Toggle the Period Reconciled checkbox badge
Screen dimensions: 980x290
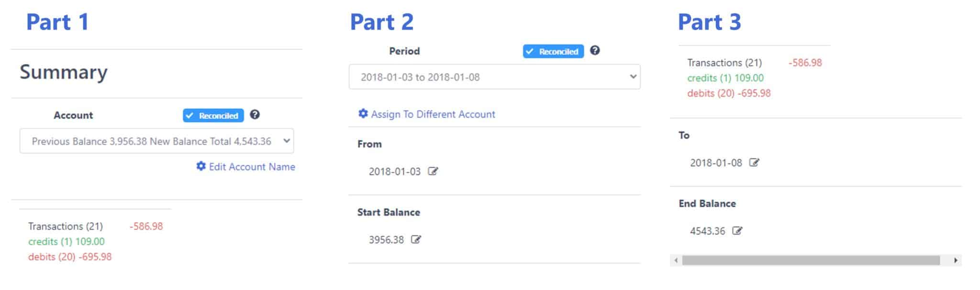tap(553, 51)
